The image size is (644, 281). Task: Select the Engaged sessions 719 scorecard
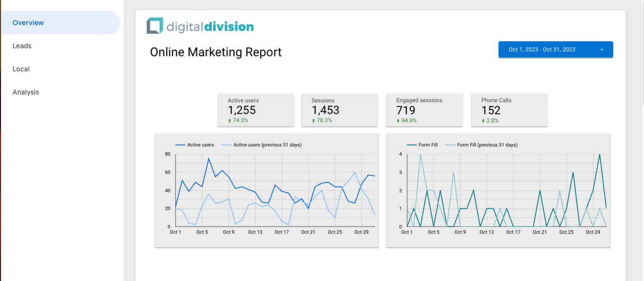point(424,110)
